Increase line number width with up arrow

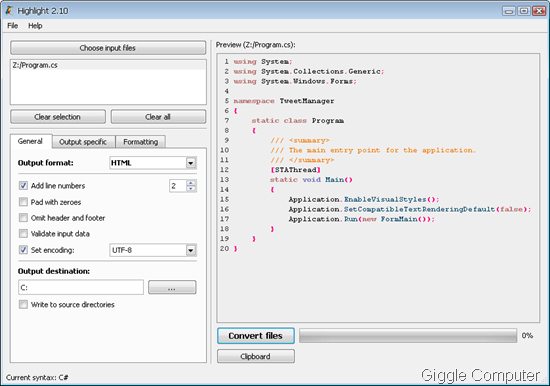pos(191,182)
